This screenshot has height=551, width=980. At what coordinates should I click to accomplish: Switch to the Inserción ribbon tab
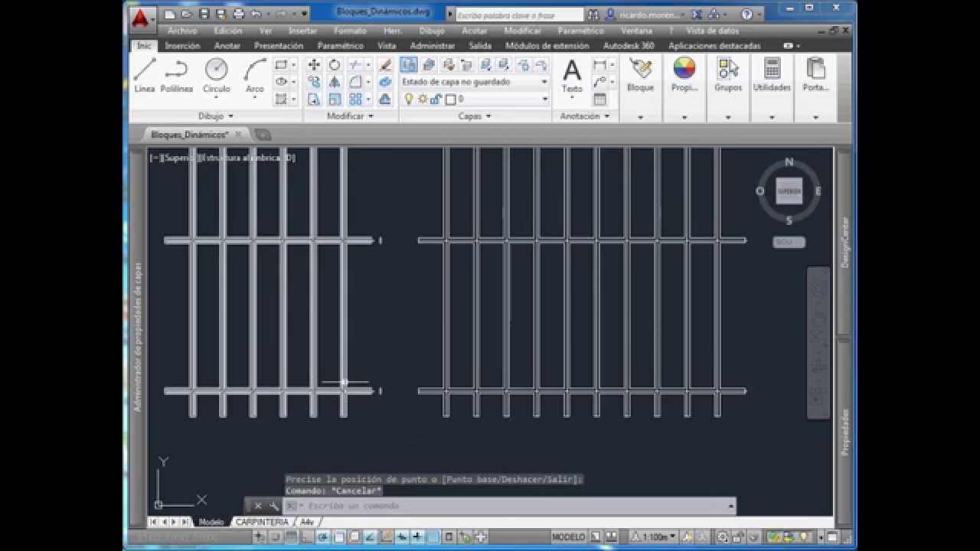(x=183, y=46)
